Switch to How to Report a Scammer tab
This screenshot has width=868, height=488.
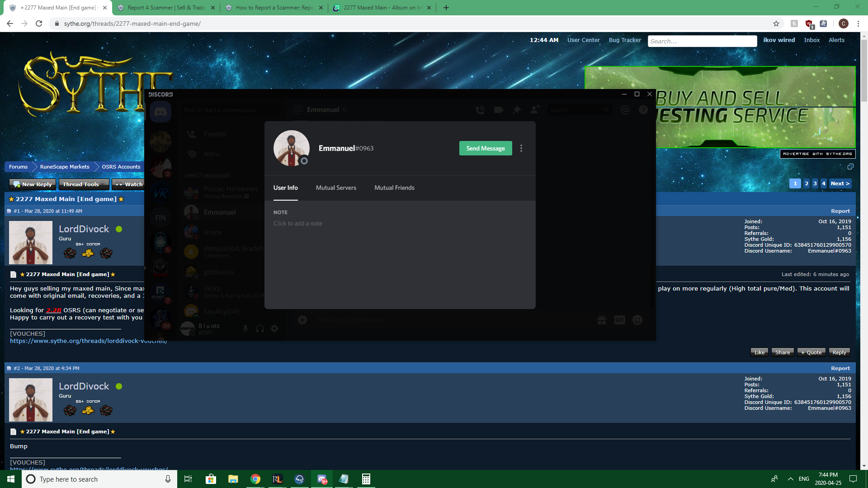click(274, 8)
